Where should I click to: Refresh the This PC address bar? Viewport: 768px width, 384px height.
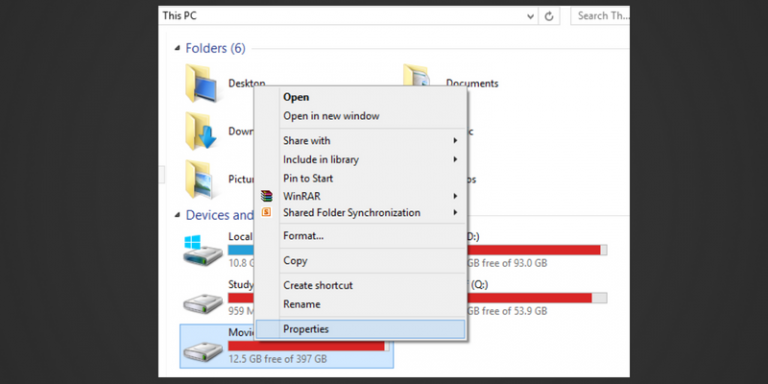pyautogui.click(x=549, y=16)
